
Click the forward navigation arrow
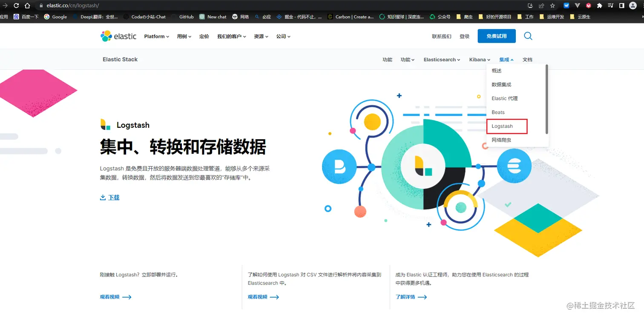pyautogui.click(x=5, y=6)
